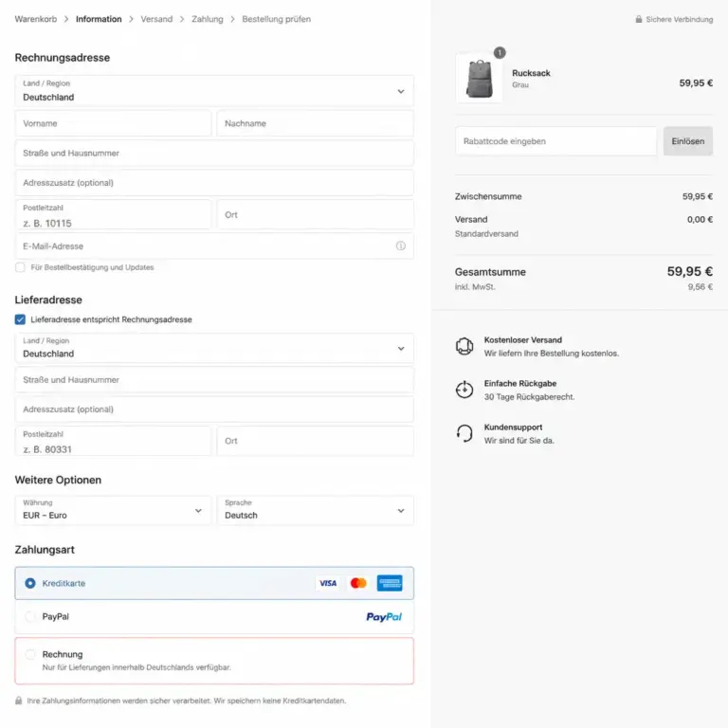Click the Kundensupport headset icon
This screenshot has height=728, width=728.
click(x=464, y=433)
